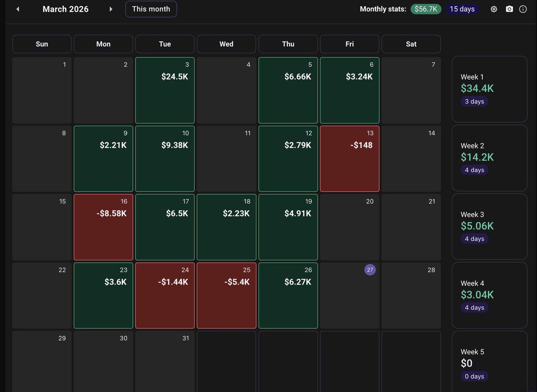Open the Week 5 card showing $0
This screenshot has width=537, height=392.
(490, 362)
